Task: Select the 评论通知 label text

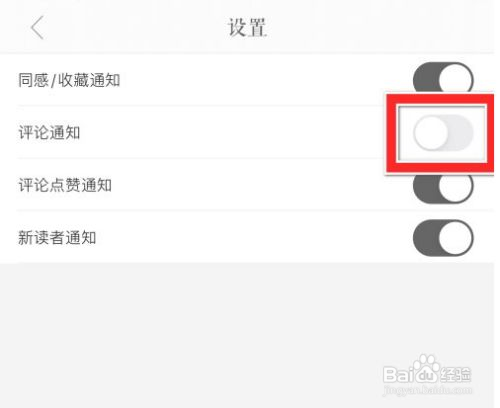Action: coord(49,132)
